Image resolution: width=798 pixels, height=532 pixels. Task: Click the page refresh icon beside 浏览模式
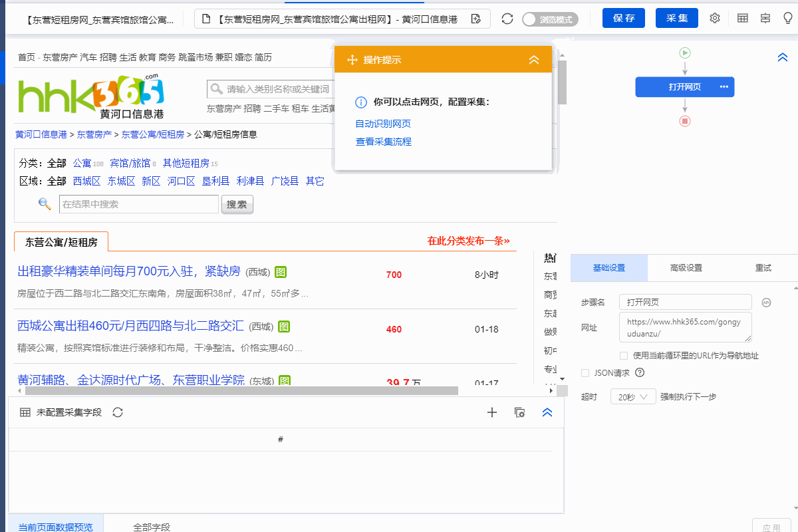[507, 19]
